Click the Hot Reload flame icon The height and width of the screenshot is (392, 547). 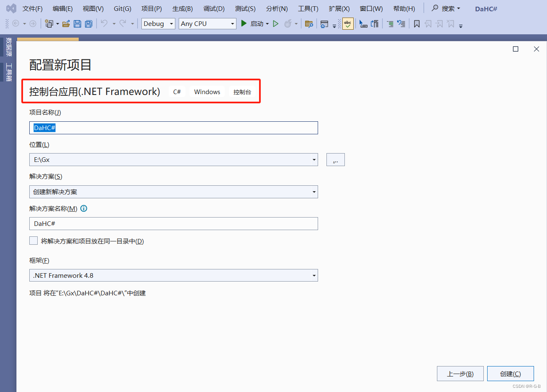click(x=288, y=24)
